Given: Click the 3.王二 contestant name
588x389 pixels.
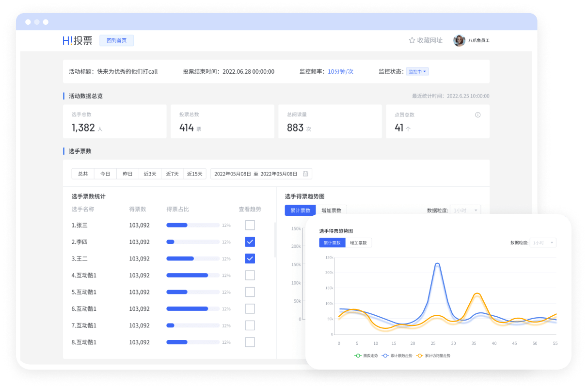Looking at the screenshot, I should pos(79,259).
